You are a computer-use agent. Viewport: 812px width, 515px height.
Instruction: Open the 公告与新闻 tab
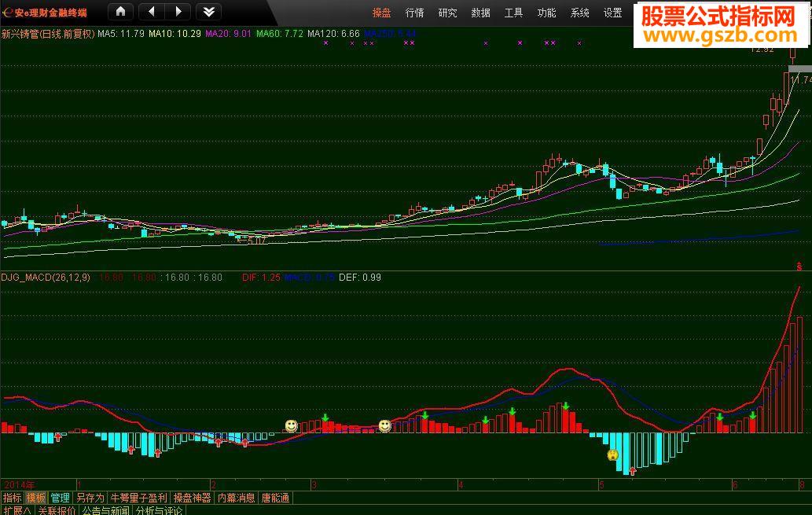point(106,510)
